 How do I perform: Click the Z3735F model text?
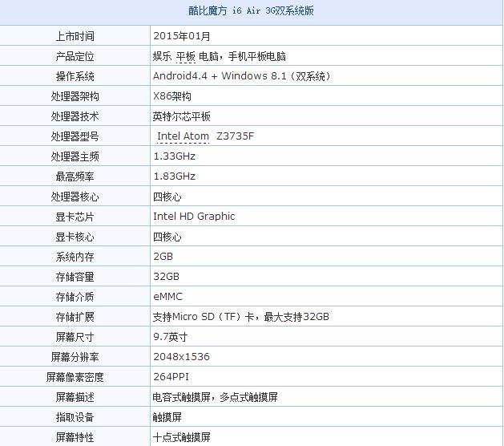point(236,136)
